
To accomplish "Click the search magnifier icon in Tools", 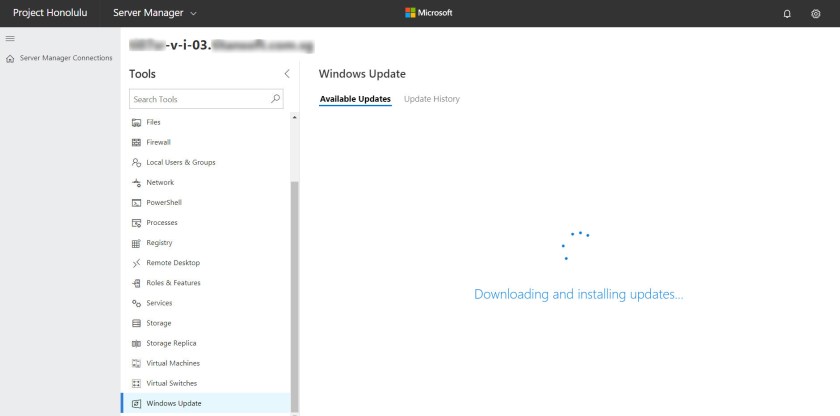I will click(276, 99).
